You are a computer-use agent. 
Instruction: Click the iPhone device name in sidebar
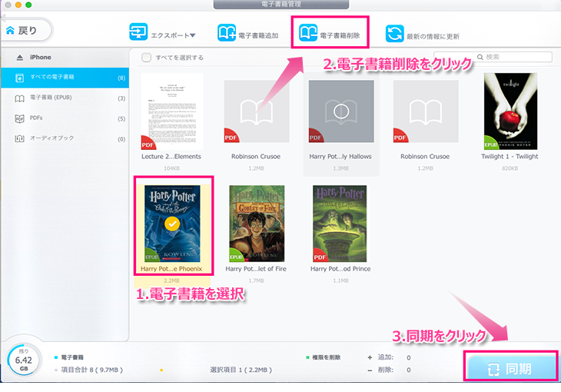40,58
